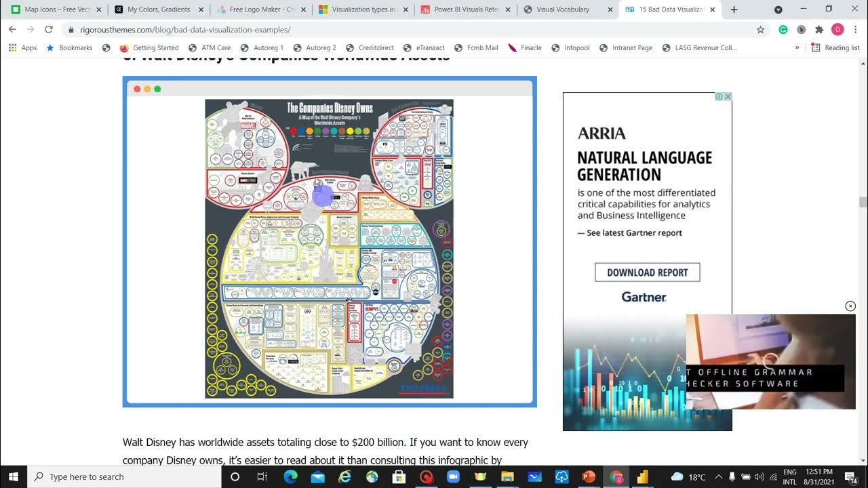The image size is (868, 488).
Task: Open PowerPoint on the taskbar
Action: click(589, 476)
